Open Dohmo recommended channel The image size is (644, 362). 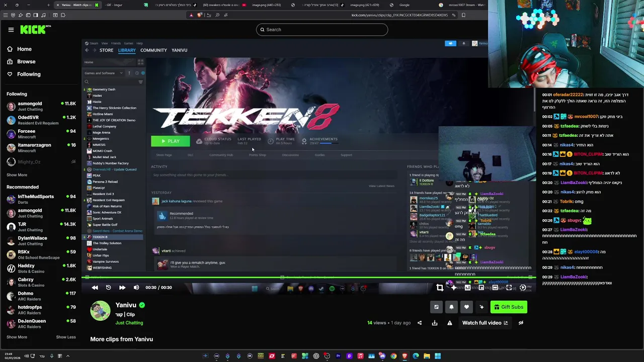[x=41, y=296]
